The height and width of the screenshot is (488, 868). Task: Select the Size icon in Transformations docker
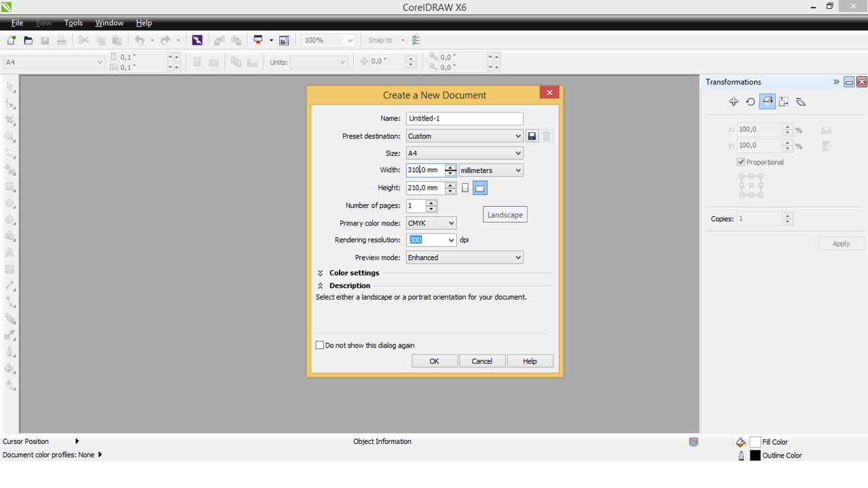784,102
